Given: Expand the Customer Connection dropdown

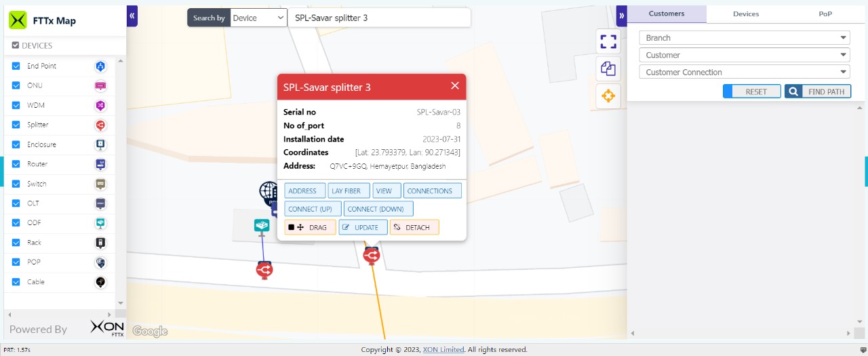Looking at the screenshot, I should coord(744,72).
